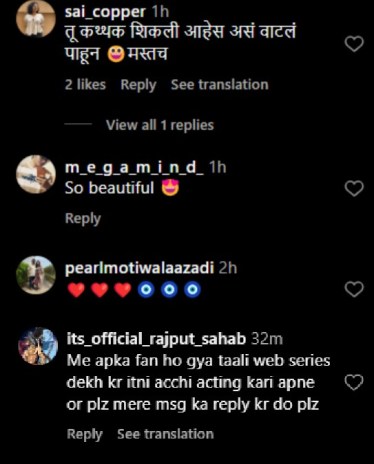Screen dimensions: 374x464
Task: See translation of sai_copper's Marathi comment
Action: pos(220,85)
